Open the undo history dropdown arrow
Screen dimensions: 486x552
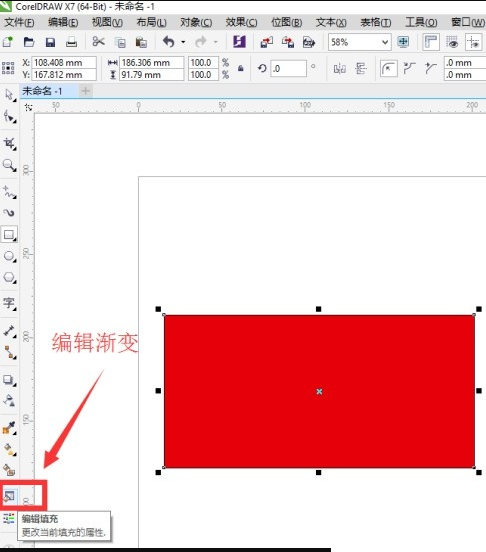[x=183, y=42]
